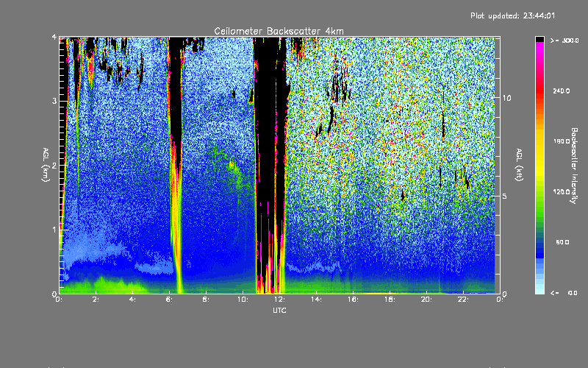This screenshot has width=588, height=368.
Task: Click the "AGL (kft)" vertical axis label
Action: 520,165
